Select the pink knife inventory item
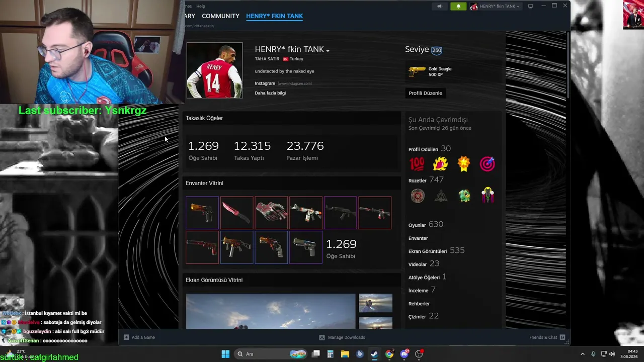This screenshot has width=644, height=362. tap(236, 213)
